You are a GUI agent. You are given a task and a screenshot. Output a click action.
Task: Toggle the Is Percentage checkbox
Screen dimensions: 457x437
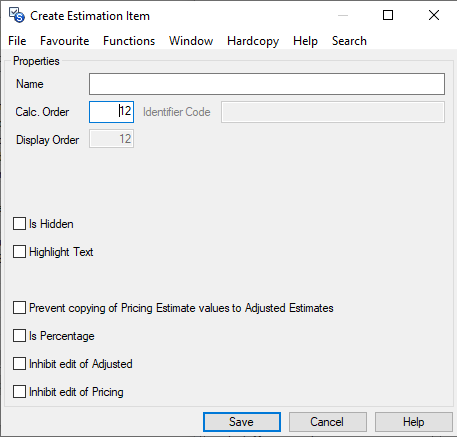tap(19, 336)
